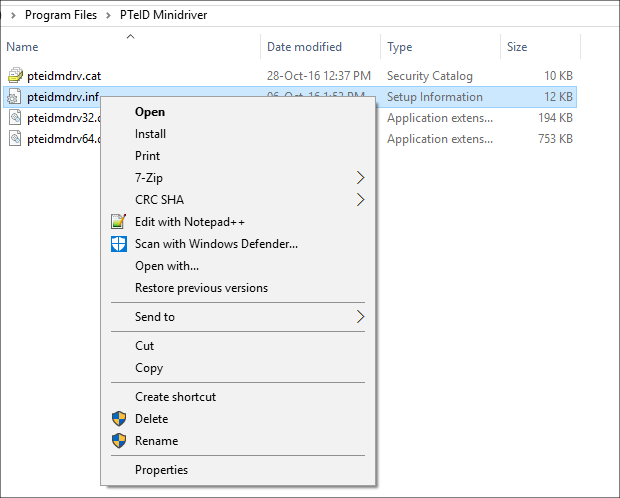Choose Restore previous versions
620x498 pixels.
point(201,288)
